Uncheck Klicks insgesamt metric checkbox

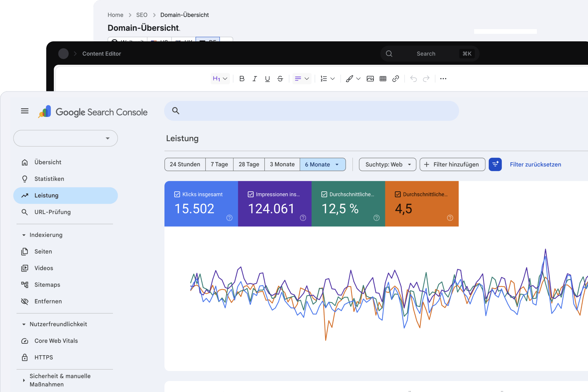tap(177, 194)
